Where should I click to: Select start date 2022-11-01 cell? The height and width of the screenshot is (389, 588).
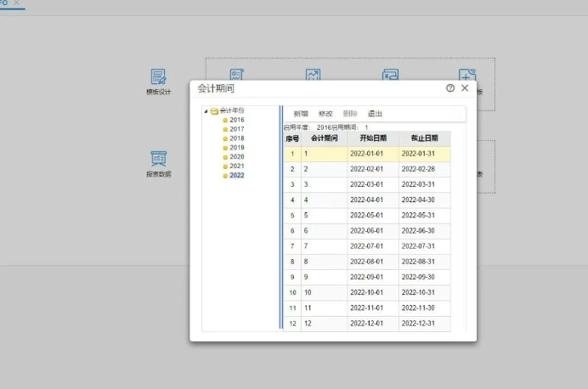click(373, 308)
